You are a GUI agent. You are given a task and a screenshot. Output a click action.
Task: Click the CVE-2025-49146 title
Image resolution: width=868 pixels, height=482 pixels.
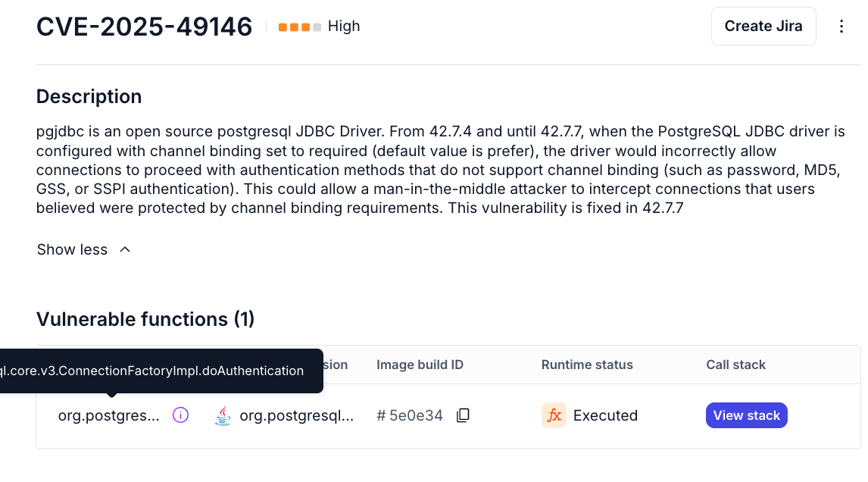tap(144, 27)
